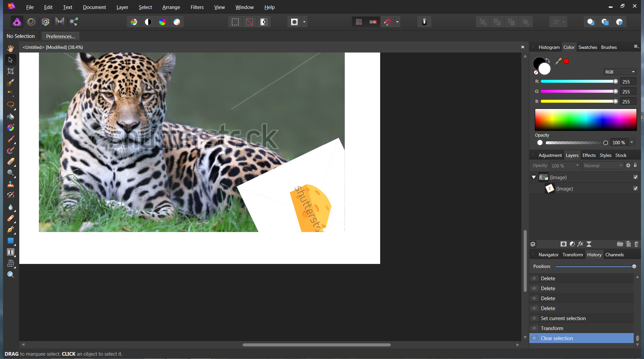Select the Move tool
This screenshot has width=644, height=359.
[11, 60]
